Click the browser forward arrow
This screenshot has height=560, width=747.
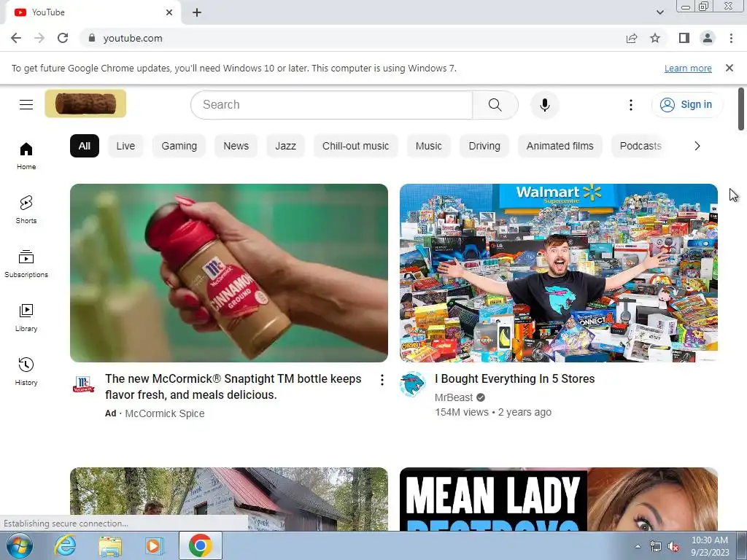(x=39, y=38)
